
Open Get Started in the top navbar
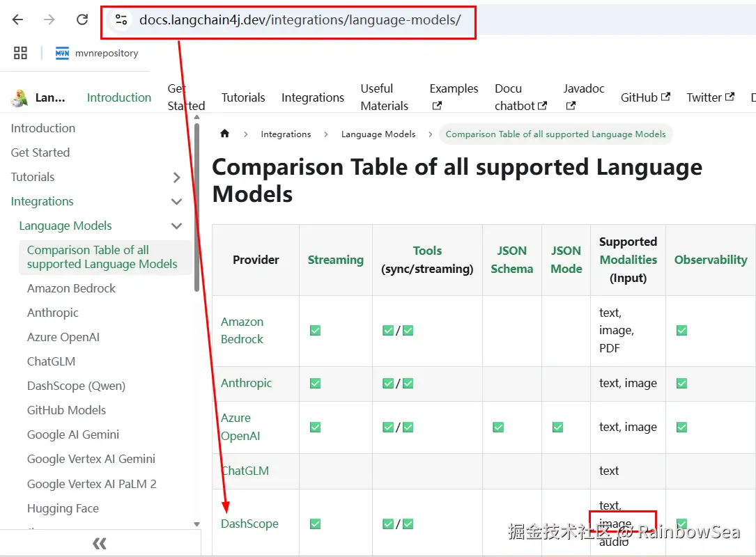click(186, 97)
